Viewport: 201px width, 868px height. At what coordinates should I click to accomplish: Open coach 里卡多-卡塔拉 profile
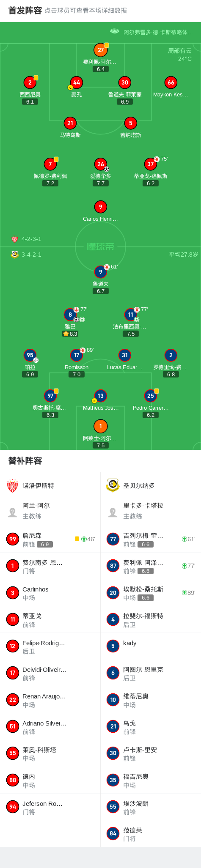pos(151,511)
